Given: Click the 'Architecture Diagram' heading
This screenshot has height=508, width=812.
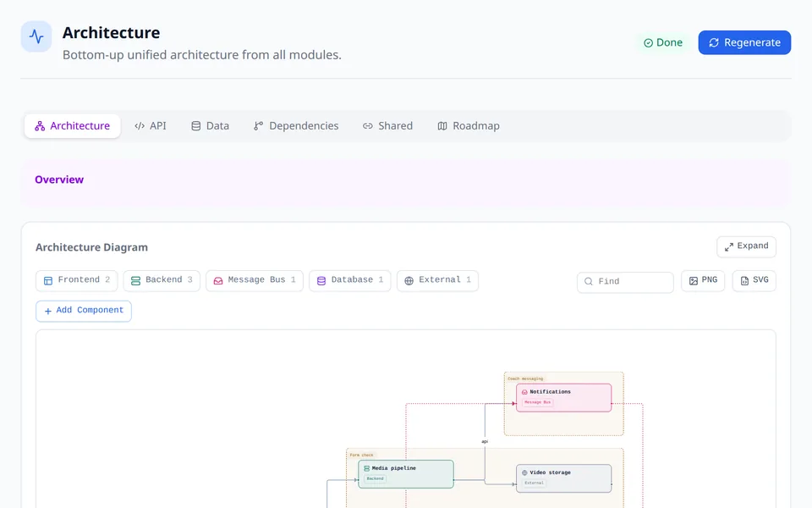Looking at the screenshot, I should tap(91, 247).
